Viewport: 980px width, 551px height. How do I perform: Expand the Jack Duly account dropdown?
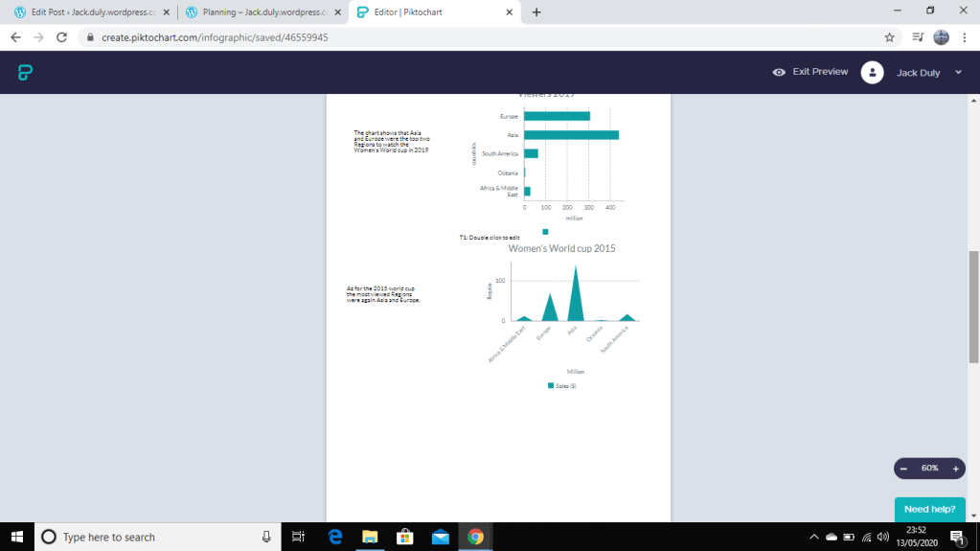coord(958,73)
